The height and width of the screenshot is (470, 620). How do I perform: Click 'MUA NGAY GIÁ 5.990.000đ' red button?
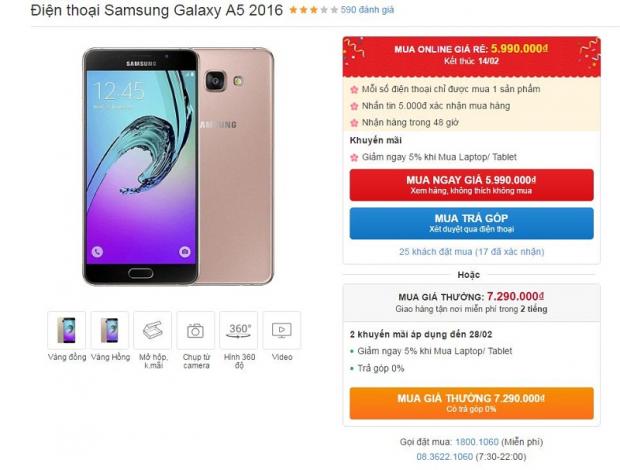click(x=471, y=185)
